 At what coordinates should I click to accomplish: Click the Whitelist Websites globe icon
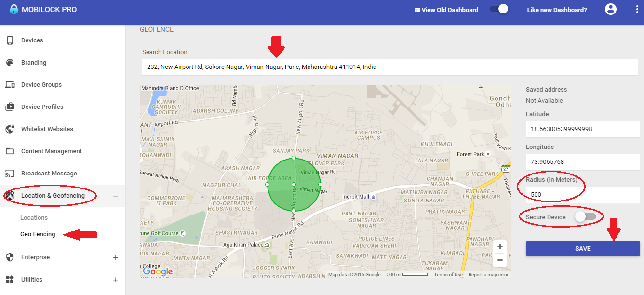10,129
